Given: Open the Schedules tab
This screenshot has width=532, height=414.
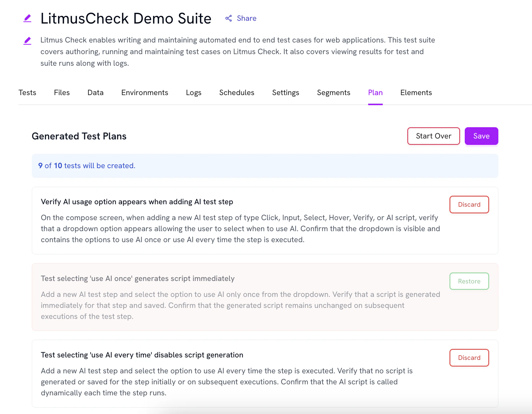Looking at the screenshot, I should coord(237,93).
